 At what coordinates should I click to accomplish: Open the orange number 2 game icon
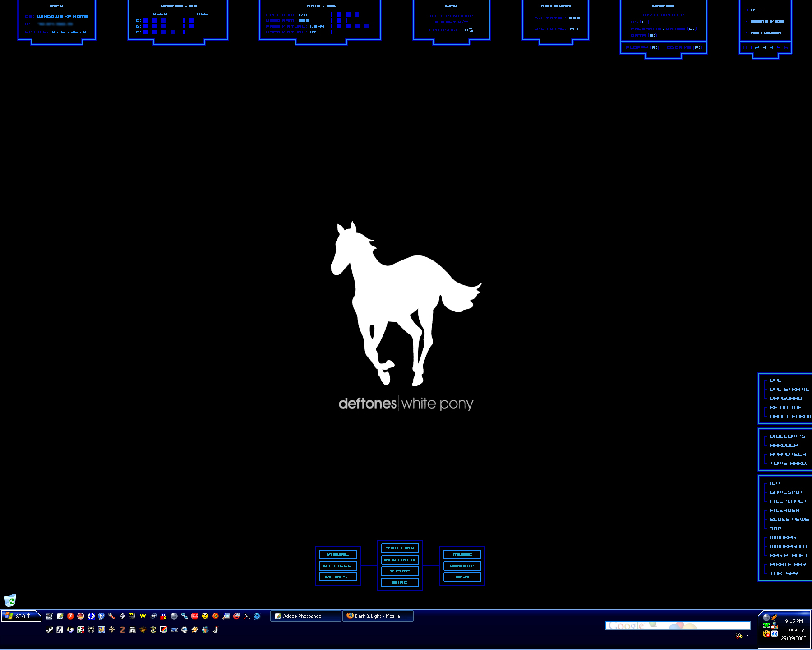(x=122, y=630)
